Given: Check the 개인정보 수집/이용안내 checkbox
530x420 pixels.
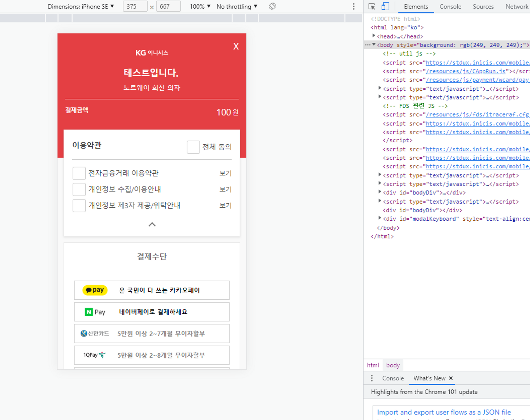Looking at the screenshot, I should click(x=79, y=189).
